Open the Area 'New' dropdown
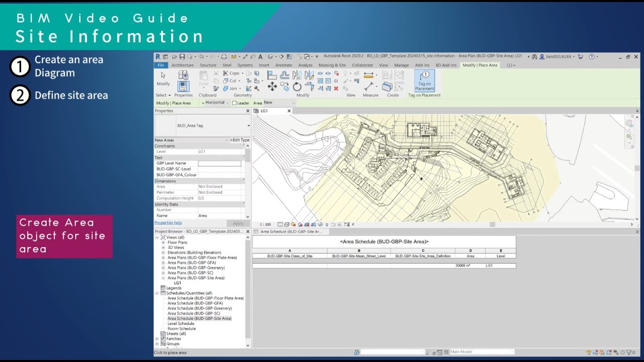Viewport: 644px width, 362px height. click(x=279, y=103)
